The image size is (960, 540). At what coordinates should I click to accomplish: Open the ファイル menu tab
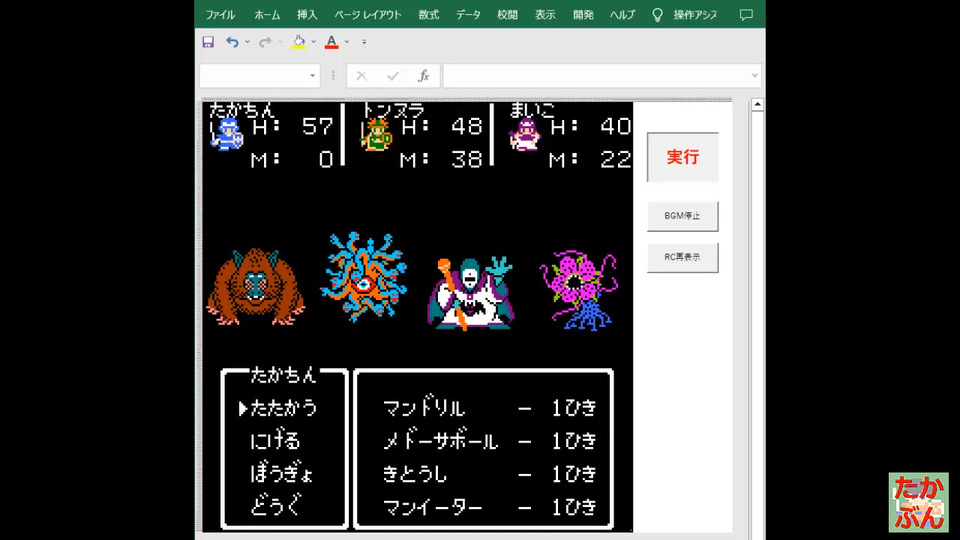(x=220, y=15)
